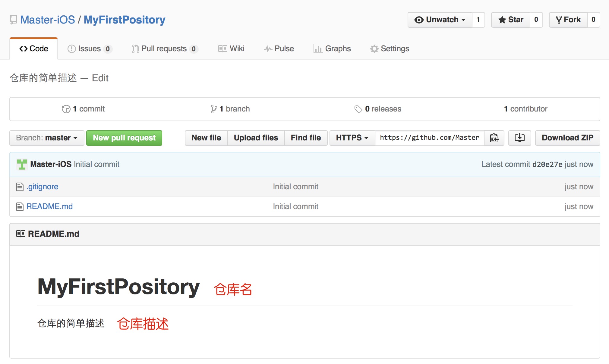The width and height of the screenshot is (609, 364).
Task: Open the Graphs tab
Action: coord(332,49)
